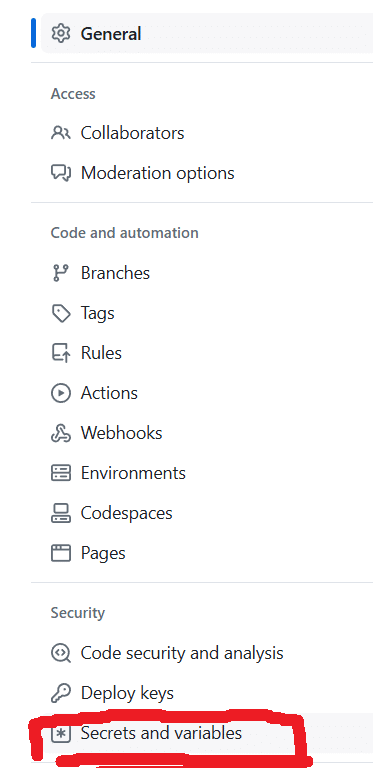373x768 pixels.
Task: Open the General settings page
Action: (x=207, y=34)
